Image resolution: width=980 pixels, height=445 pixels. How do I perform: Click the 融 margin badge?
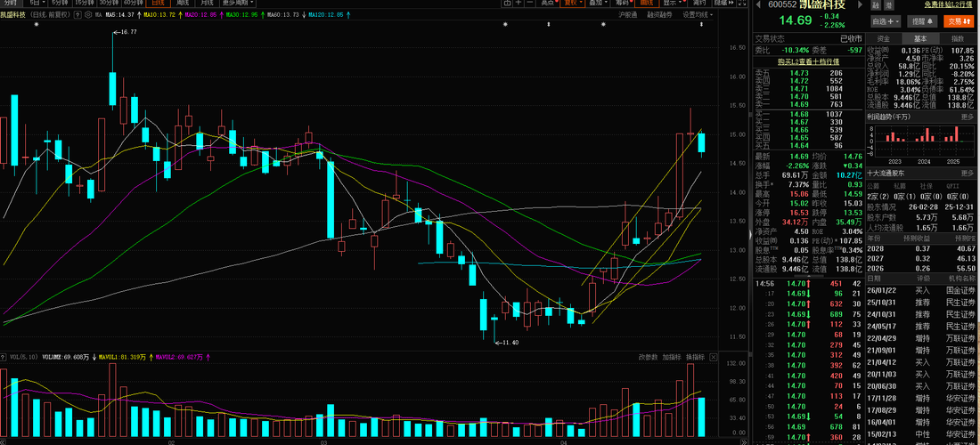pyautogui.click(x=876, y=5)
